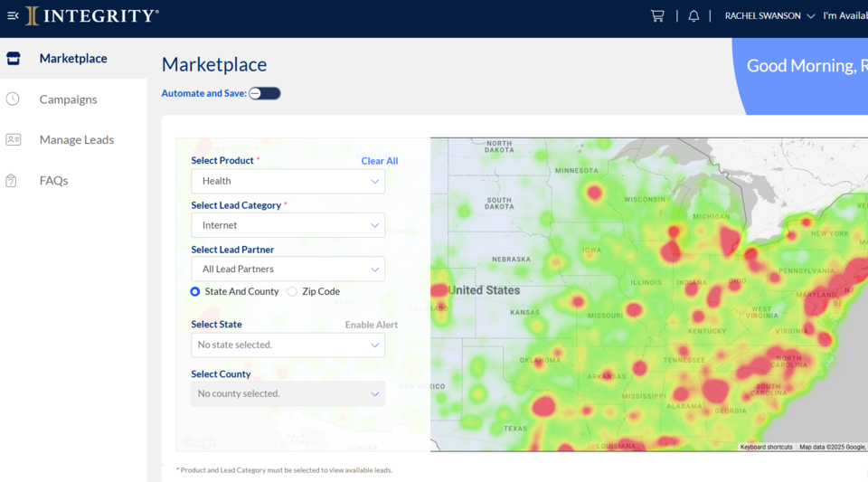
Task: Click the Integrity logo
Action: click(x=92, y=16)
